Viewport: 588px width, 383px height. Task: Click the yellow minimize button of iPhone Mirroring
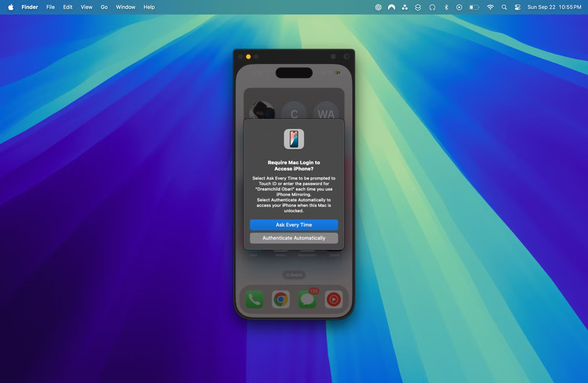[x=249, y=57]
